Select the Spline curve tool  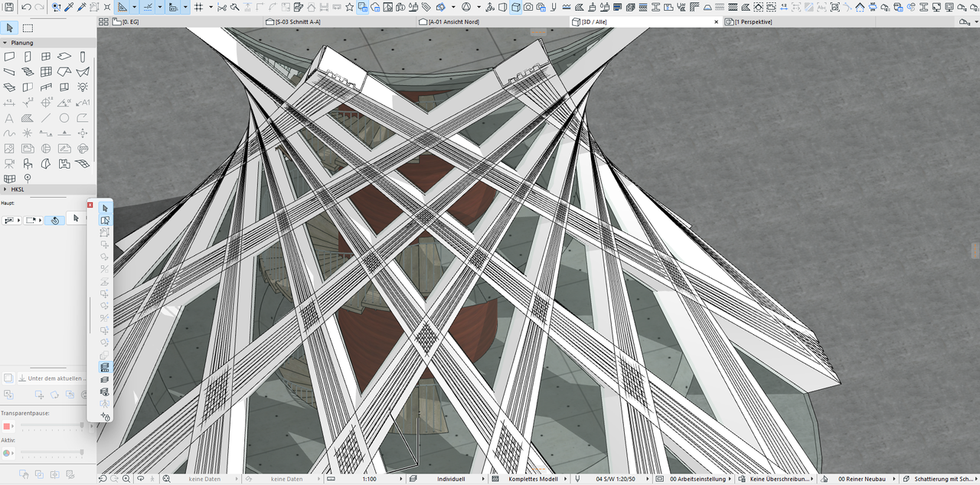pos(9,133)
